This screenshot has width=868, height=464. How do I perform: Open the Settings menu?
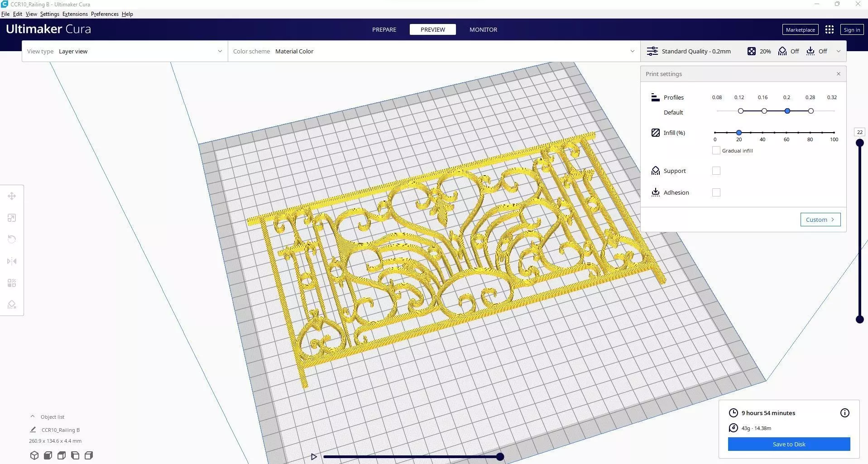click(x=49, y=14)
